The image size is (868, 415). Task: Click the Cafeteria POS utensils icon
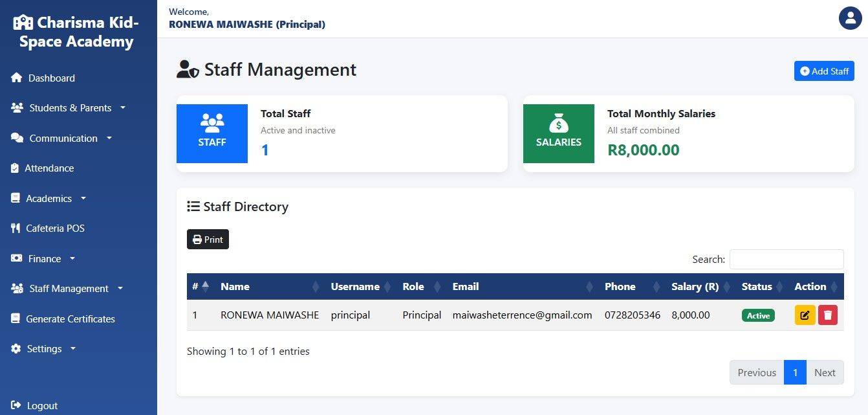pyautogui.click(x=16, y=228)
